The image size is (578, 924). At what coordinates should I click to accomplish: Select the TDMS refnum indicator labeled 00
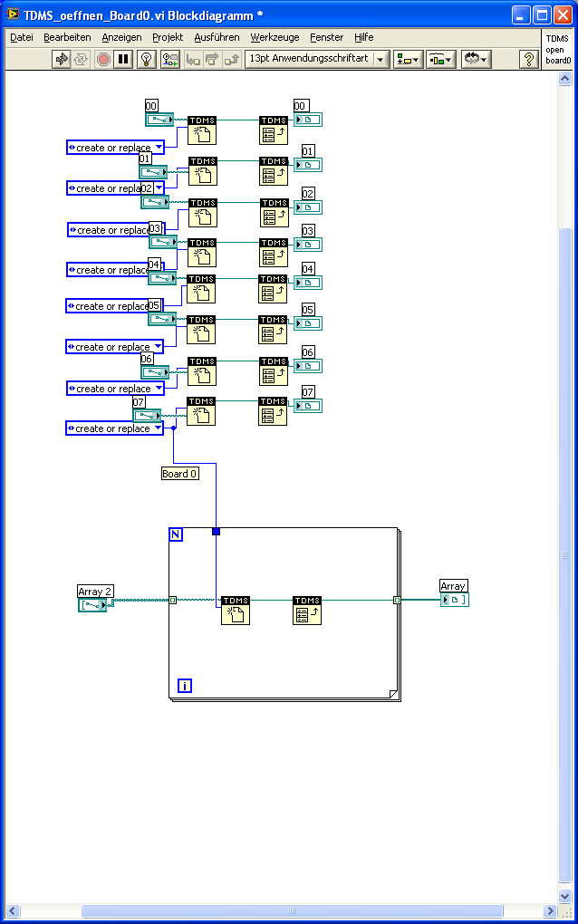coord(307,120)
